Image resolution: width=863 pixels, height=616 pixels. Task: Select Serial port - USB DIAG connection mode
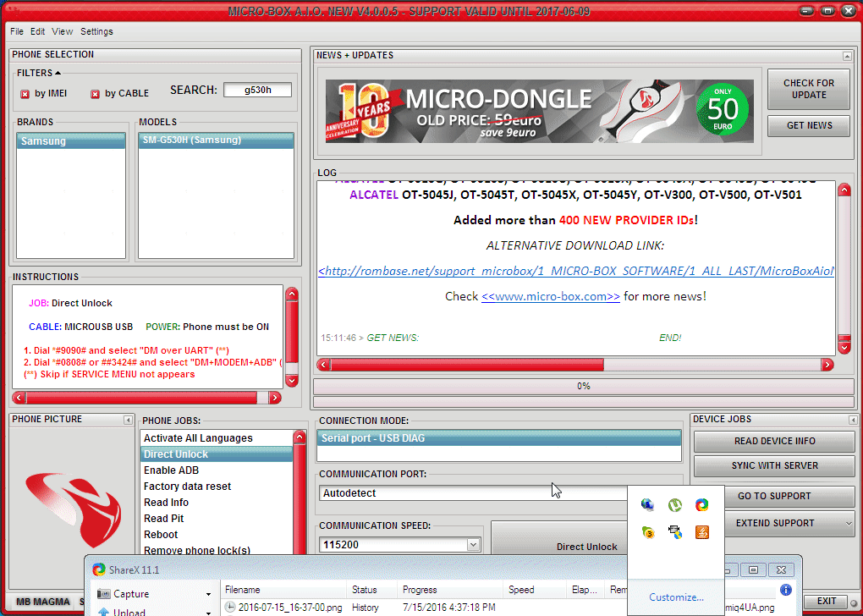point(498,438)
